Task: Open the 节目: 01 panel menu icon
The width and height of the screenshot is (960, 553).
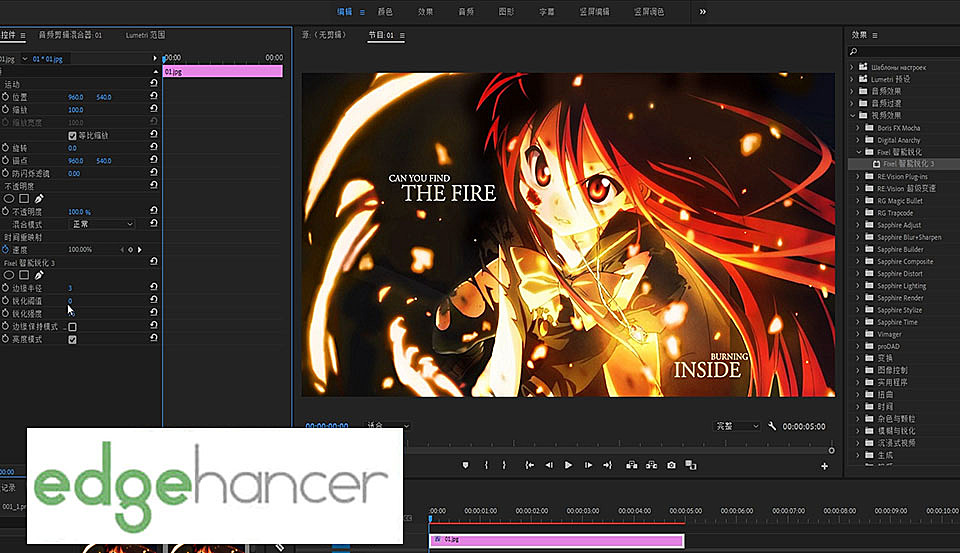Action: point(402,36)
